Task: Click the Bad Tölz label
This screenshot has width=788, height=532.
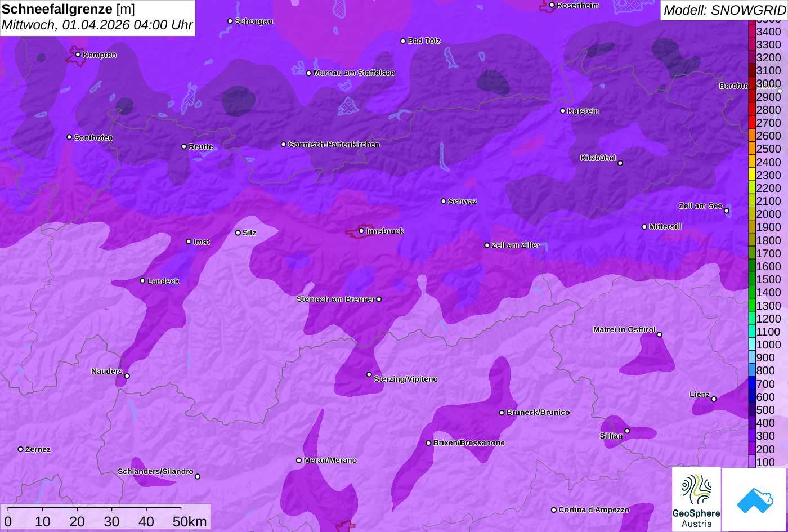Action: 424,41
